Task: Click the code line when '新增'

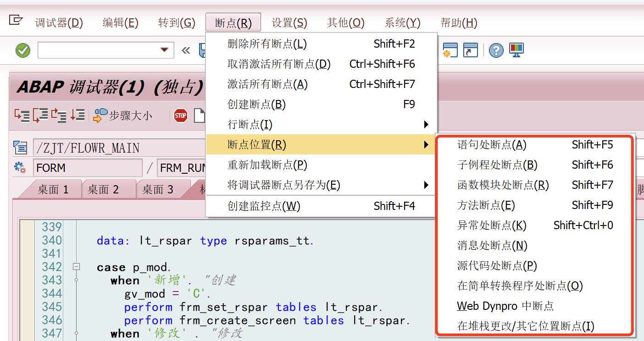Action: pos(173,280)
